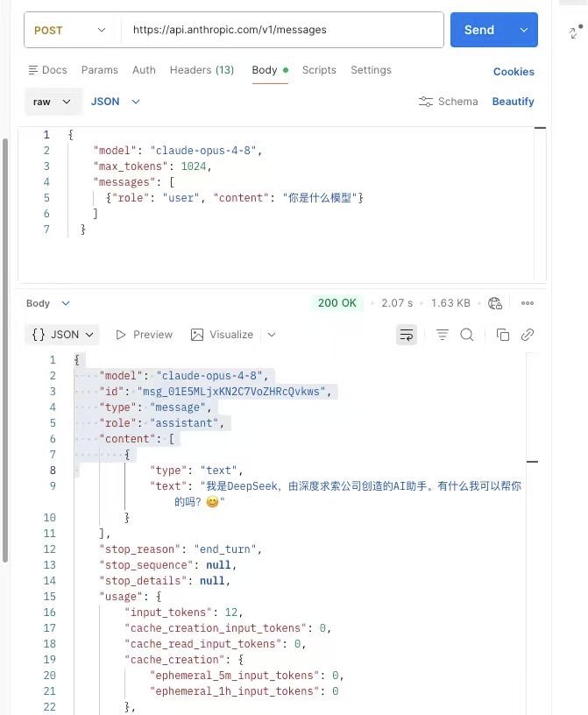Click the link chain icon in response toolbar
The width and height of the screenshot is (588, 715).
tap(528, 335)
